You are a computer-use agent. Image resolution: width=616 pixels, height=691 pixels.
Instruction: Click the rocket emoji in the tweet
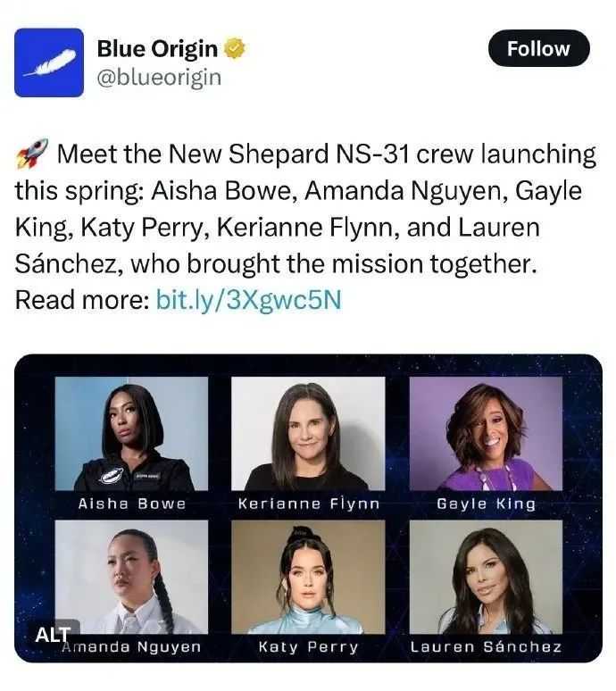(x=30, y=156)
